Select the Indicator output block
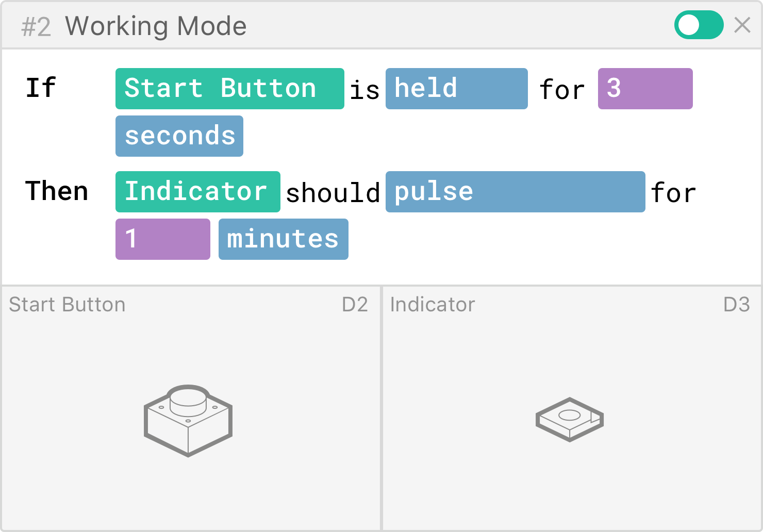The image size is (763, 532). coord(197,192)
